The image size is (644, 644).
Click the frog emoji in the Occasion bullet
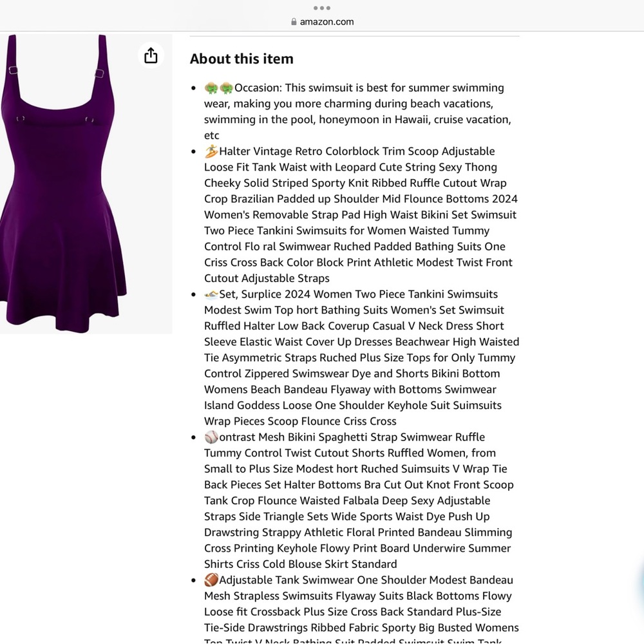tap(213, 87)
